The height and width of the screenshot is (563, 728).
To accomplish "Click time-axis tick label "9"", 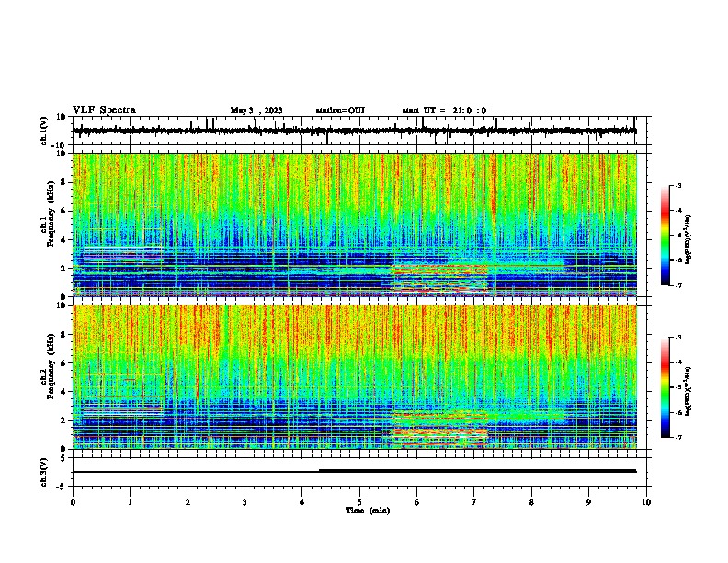I will (x=588, y=502).
